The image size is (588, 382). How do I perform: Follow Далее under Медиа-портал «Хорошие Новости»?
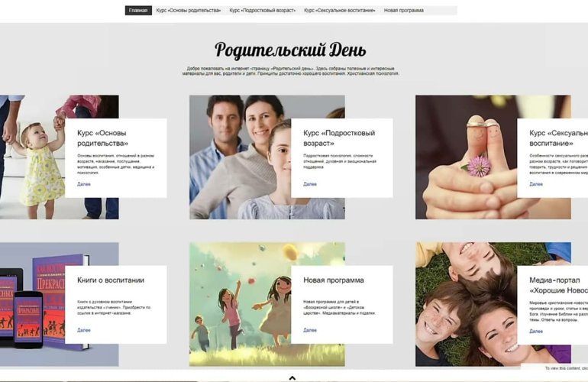tap(536, 332)
